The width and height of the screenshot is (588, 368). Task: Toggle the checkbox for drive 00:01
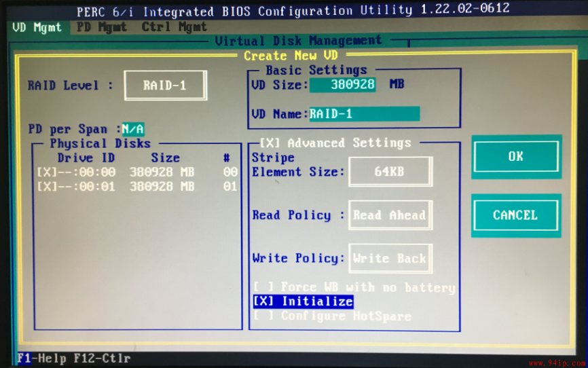(x=46, y=187)
